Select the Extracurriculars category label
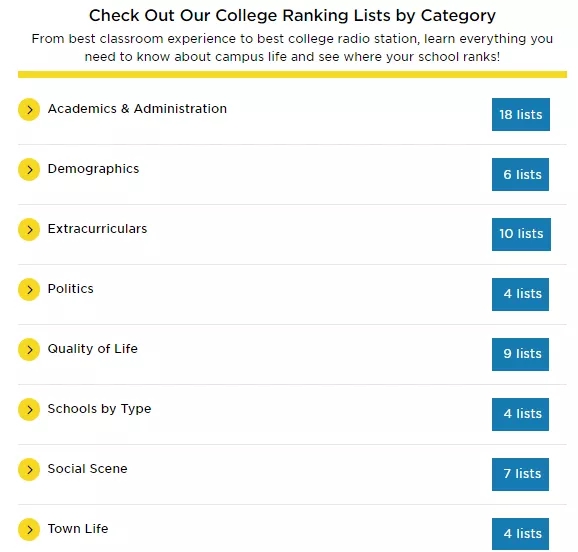The width and height of the screenshot is (578, 552). pos(97,229)
